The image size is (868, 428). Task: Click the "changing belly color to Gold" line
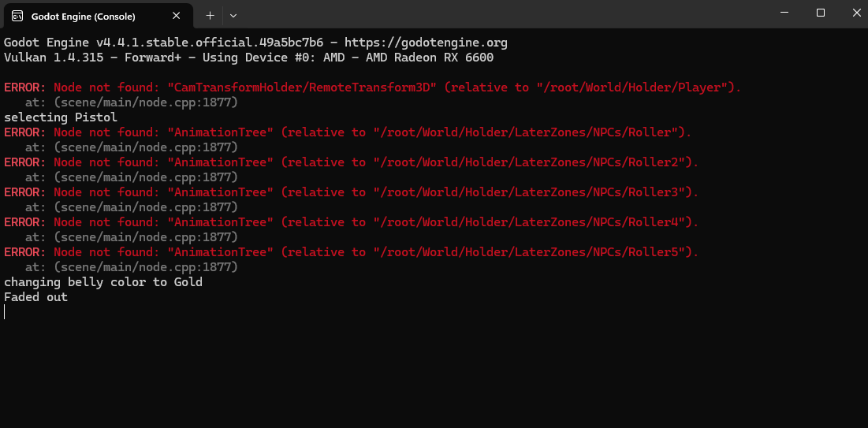click(x=103, y=282)
